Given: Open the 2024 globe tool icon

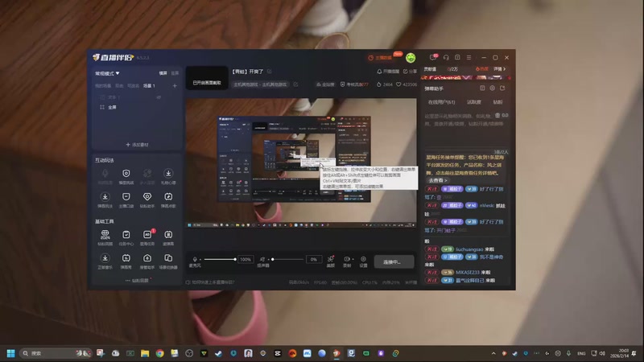Looking at the screenshot, I should coord(105,234).
